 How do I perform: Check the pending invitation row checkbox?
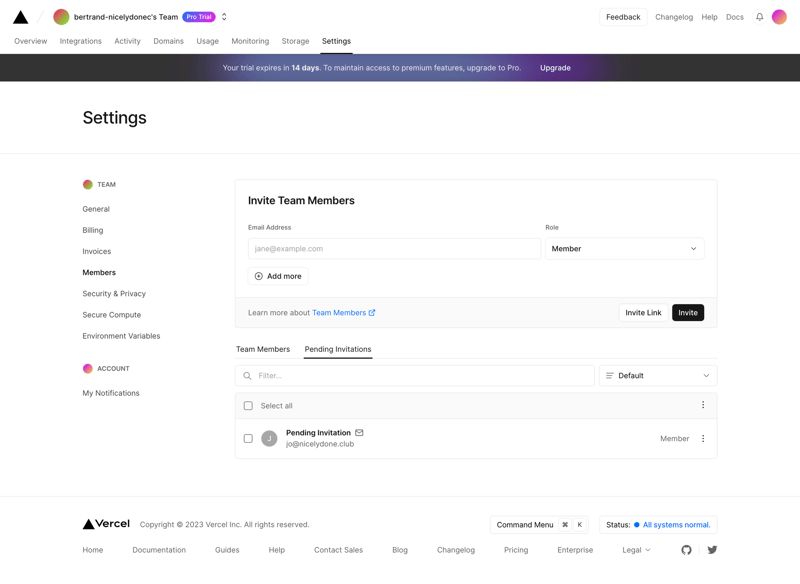(x=248, y=437)
